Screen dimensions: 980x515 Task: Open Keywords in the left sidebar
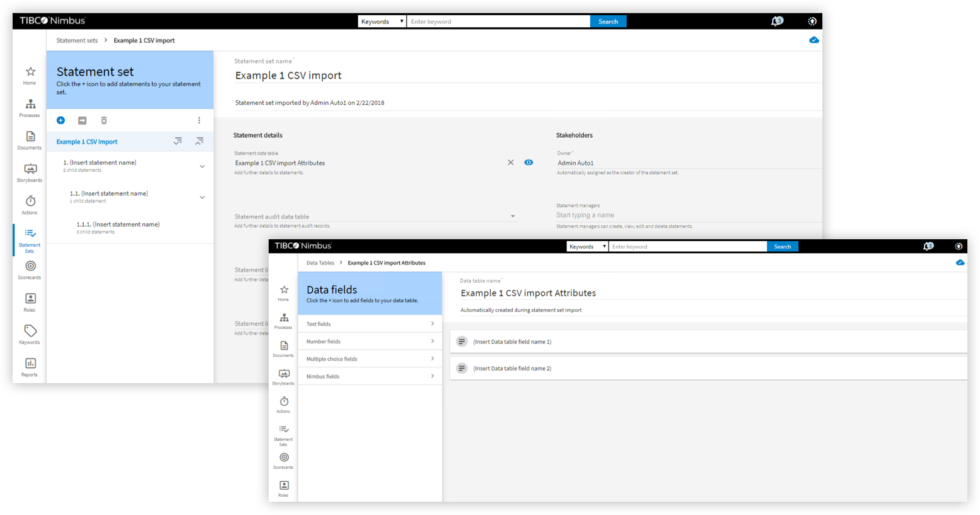tap(30, 334)
